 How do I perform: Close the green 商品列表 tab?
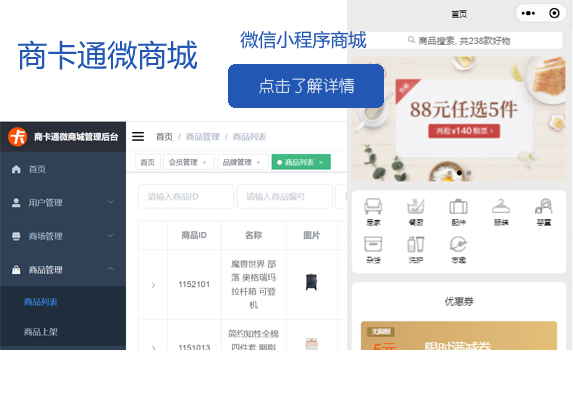click(x=321, y=162)
